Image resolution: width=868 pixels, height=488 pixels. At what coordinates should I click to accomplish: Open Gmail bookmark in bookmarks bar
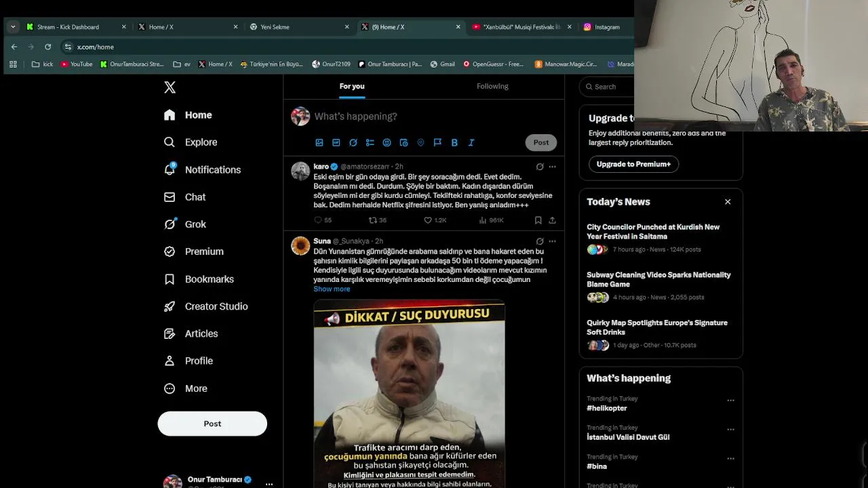tap(442, 64)
